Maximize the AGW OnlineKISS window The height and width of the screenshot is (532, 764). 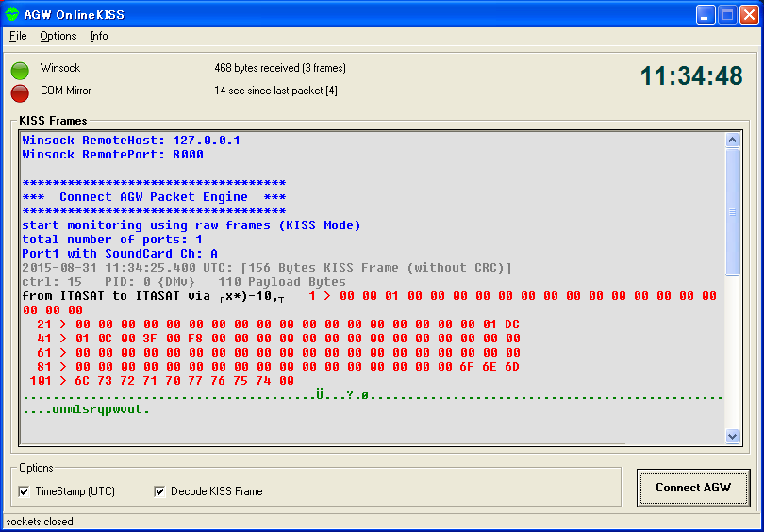(x=727, y=15)
